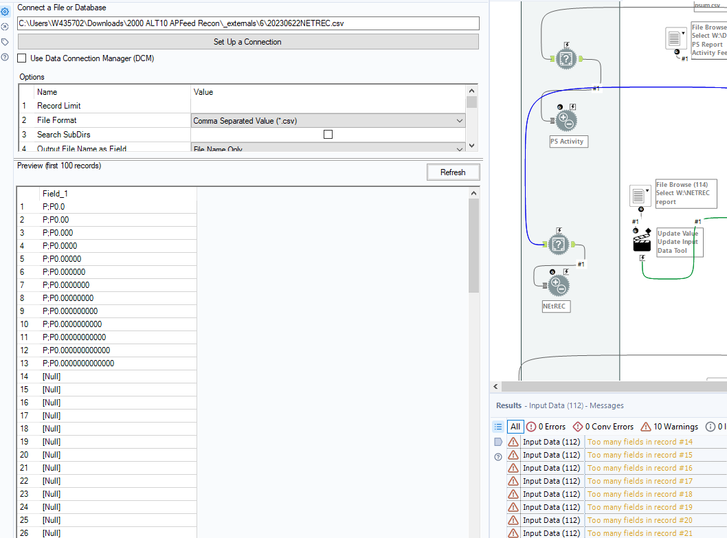Open the data view icon in Results panel

(x=498, y=442)
